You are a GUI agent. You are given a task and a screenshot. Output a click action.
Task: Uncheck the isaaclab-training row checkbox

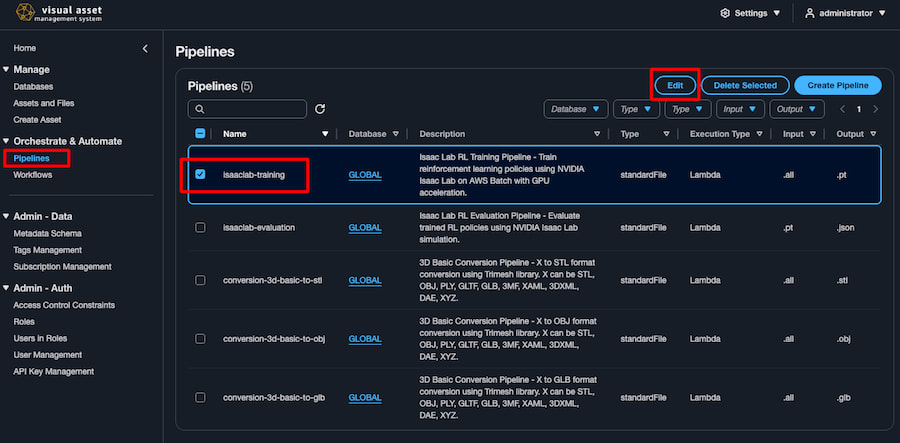[200, 174]
